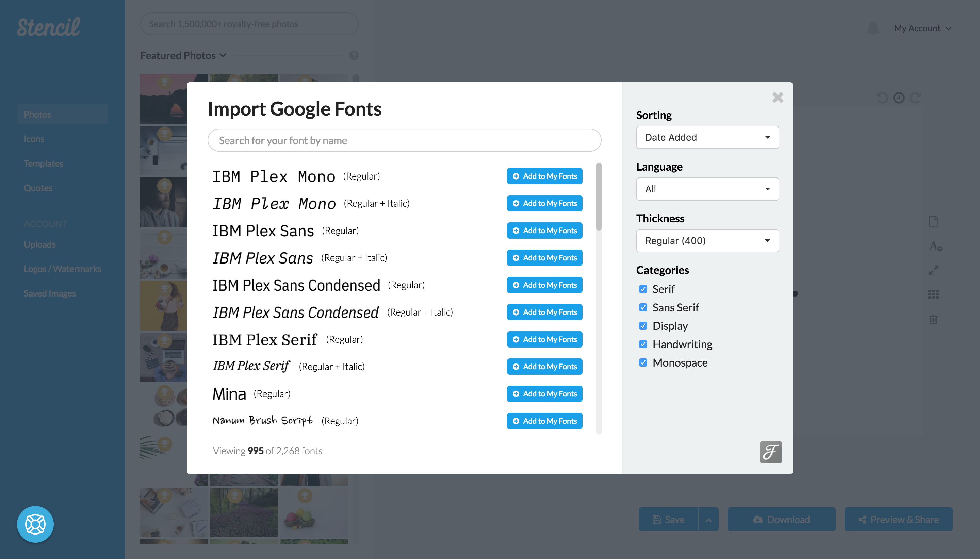Add Mina font to My Fonts
The image size is (980, 559).
(544, 394)
